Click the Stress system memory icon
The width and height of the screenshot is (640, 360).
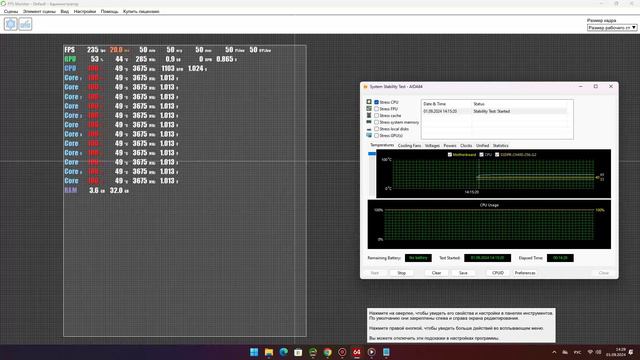pyautogui.click(x=369, y=122)
